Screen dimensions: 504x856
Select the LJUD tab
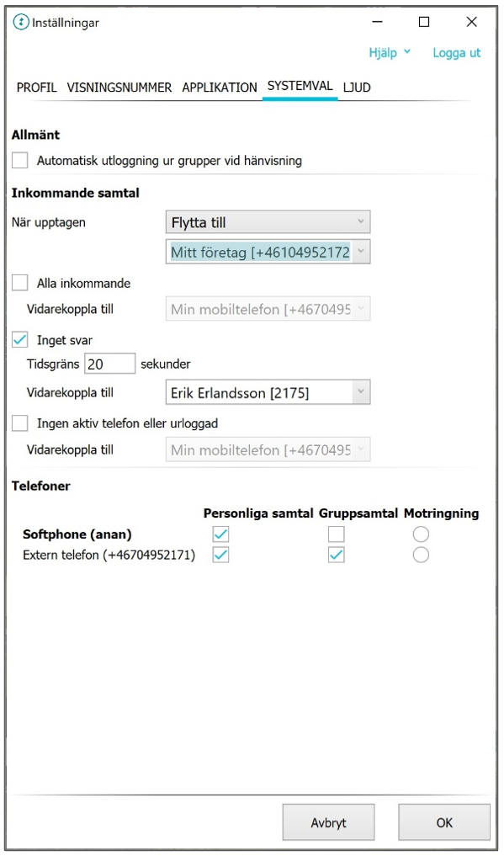[x=357, y=88]
